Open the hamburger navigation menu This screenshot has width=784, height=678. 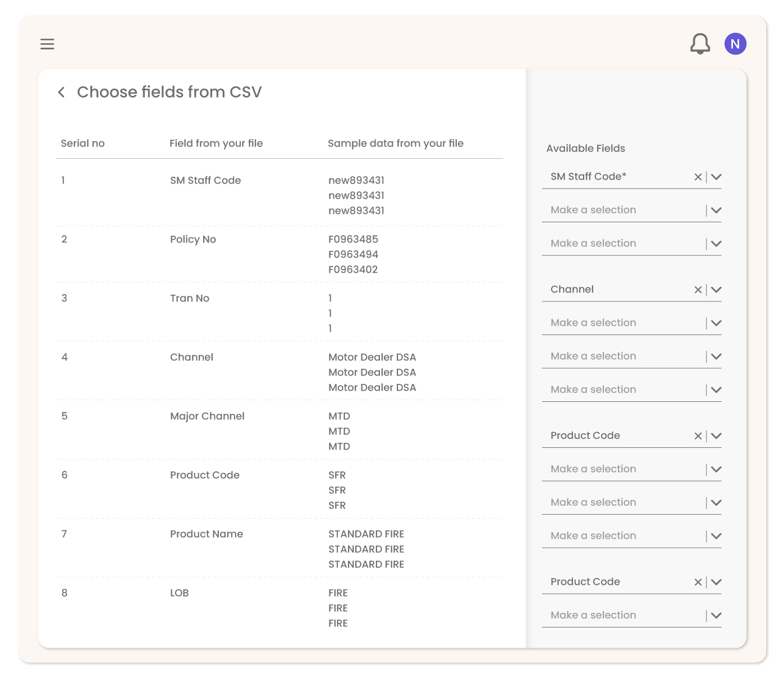[x=47, y=44]
